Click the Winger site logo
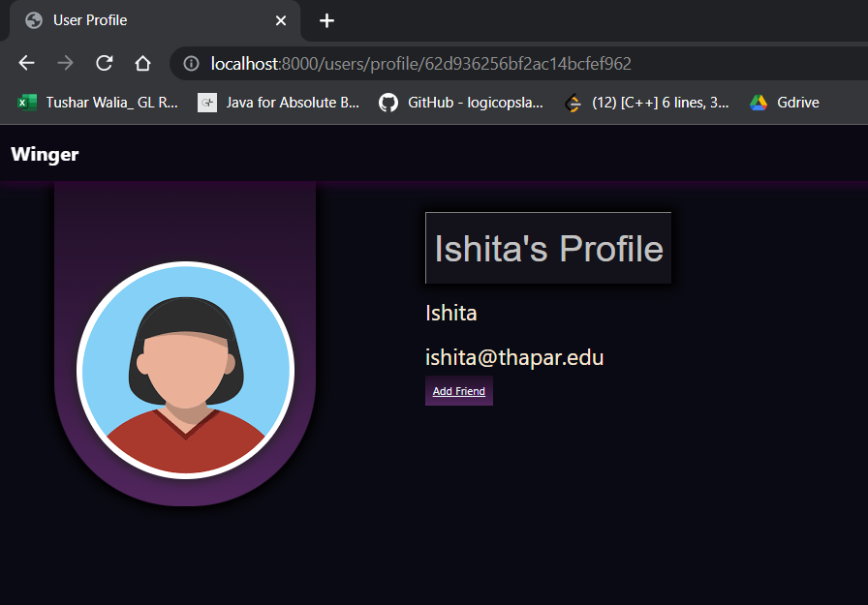The width and height of the screenshot is (868, 605). click(45, 154)
